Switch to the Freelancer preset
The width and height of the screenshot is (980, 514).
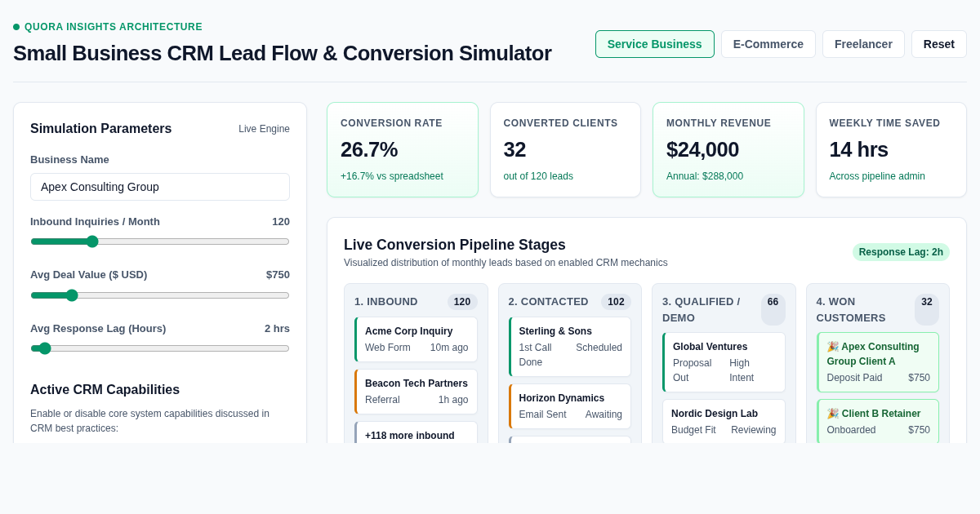pos(863,44)
